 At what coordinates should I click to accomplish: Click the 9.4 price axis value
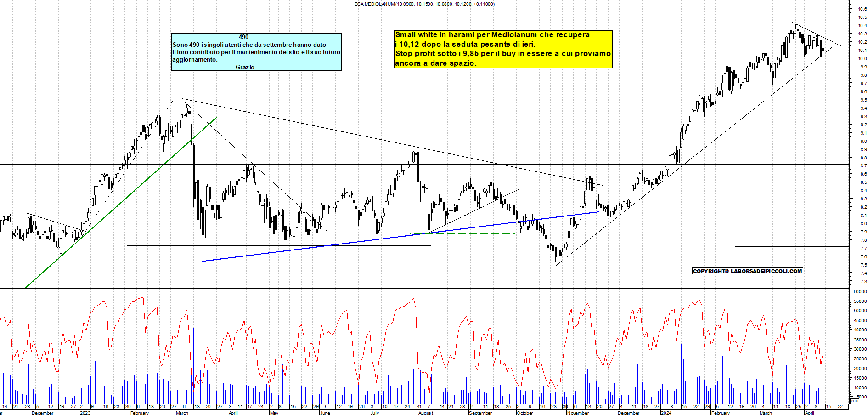tap(863, 108)
